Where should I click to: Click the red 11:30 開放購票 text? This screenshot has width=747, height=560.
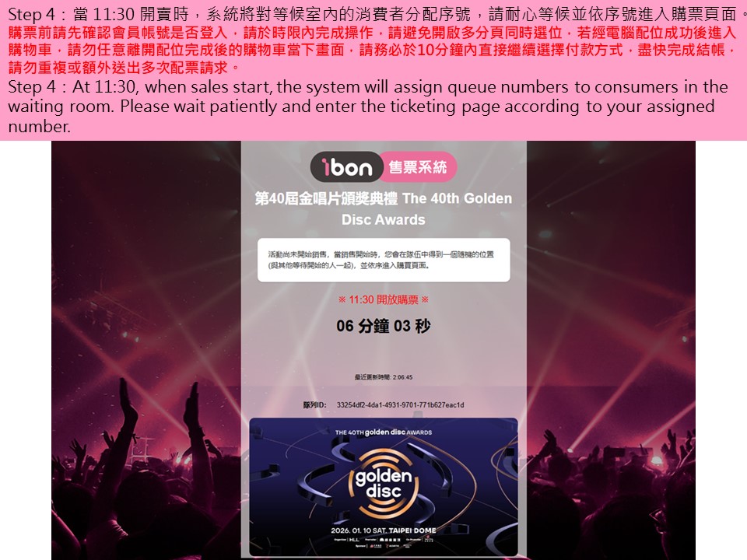point(384,299)
